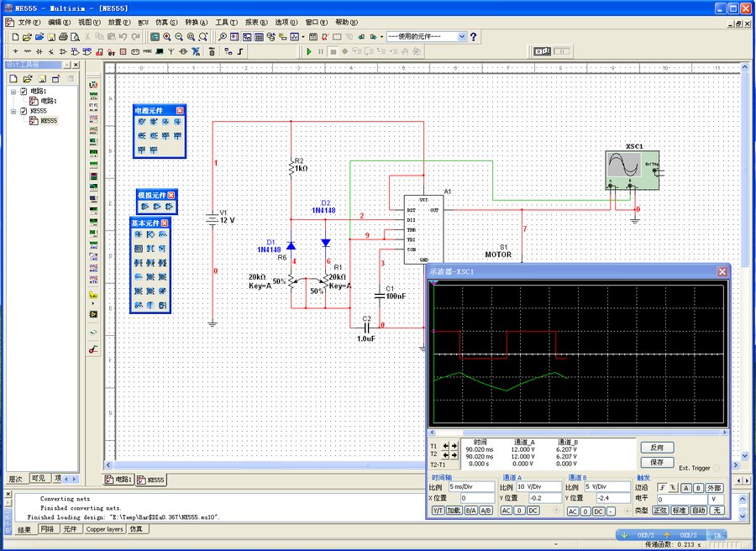The height and width of the screenshot is (551, 756).
Task: Click the Save icon in toolbar
Action: 51,37
